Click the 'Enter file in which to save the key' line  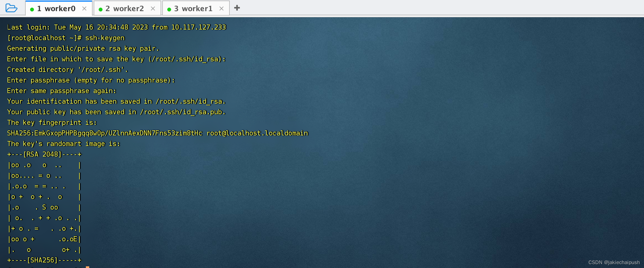116,59
